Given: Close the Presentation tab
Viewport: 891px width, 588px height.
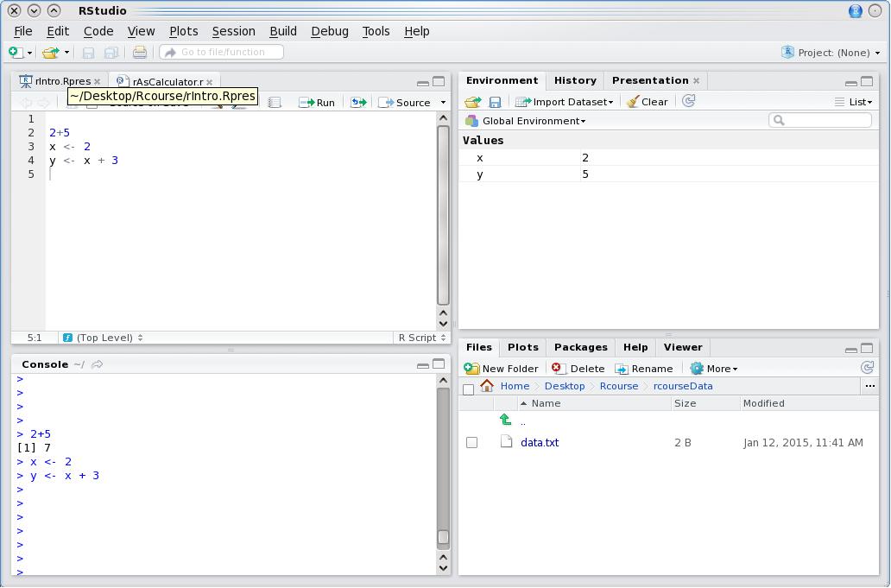Looking at the screenshot, I should [696, 80].
